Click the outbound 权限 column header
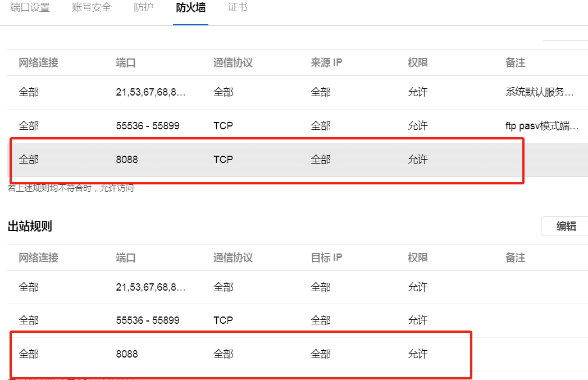Viewport: 588px width, 380px height. coord(418,257)
